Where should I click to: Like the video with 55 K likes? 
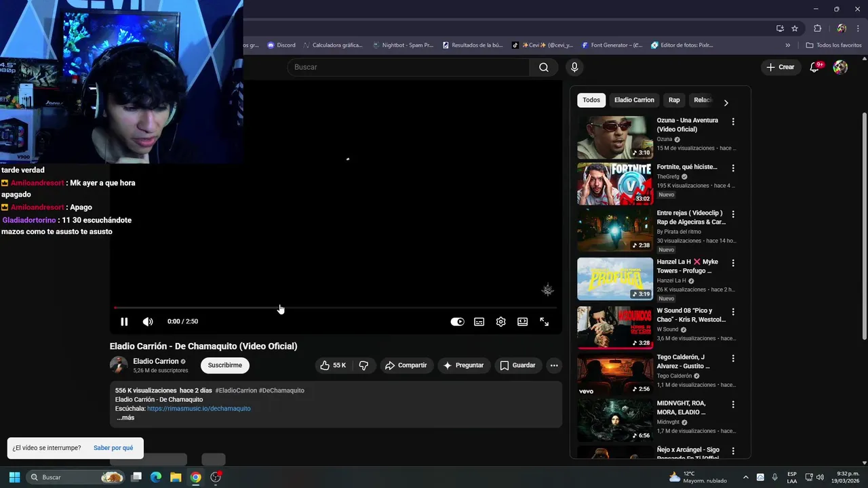click(x=333, y=365)
